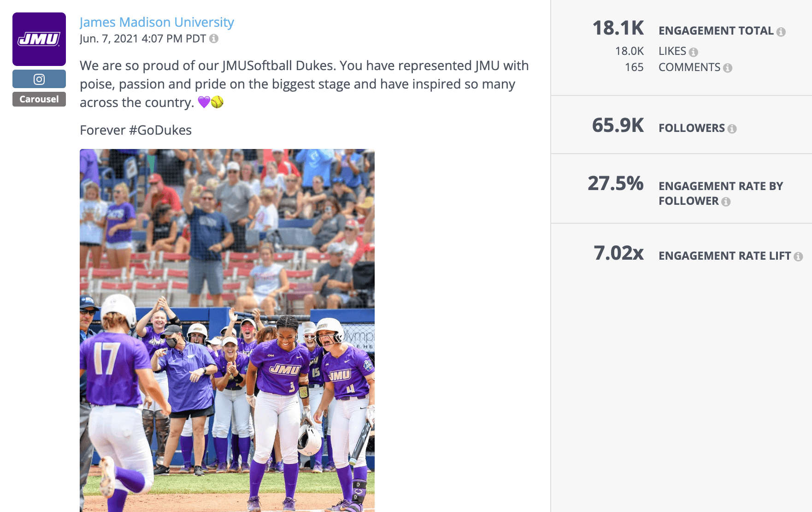Select the Carousel post type badge

coord(39,99)
